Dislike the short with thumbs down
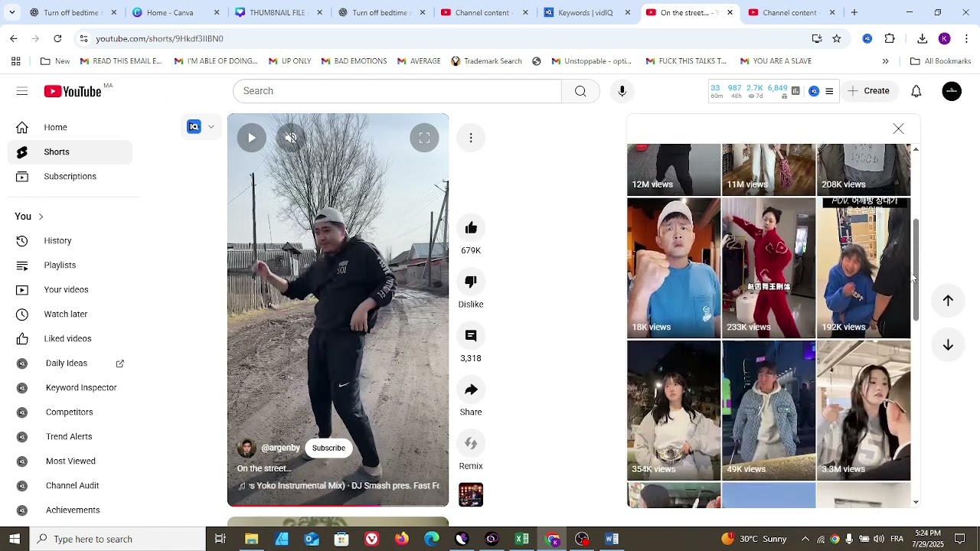This screenshot has width=980, height=551. point(471,282)
